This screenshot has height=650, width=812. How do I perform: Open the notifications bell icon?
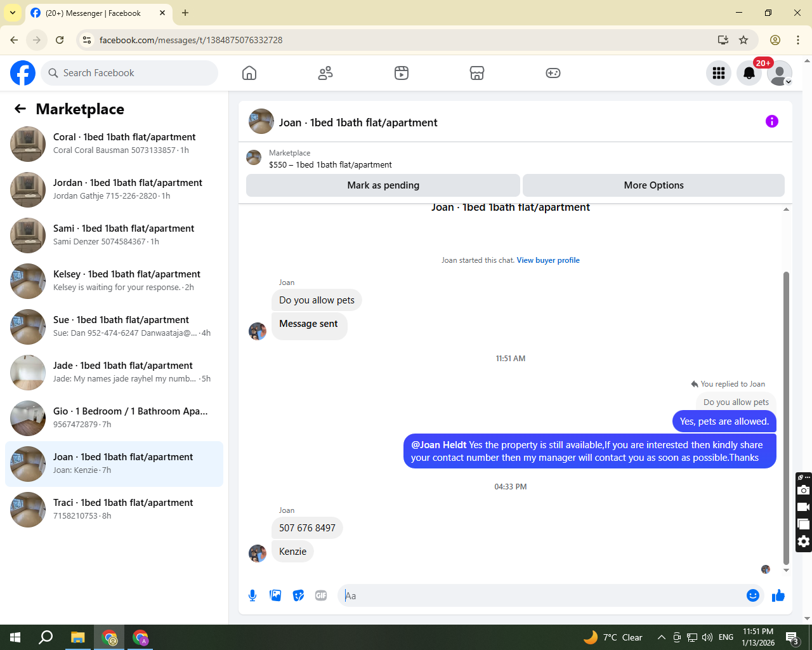coord(749,73)
